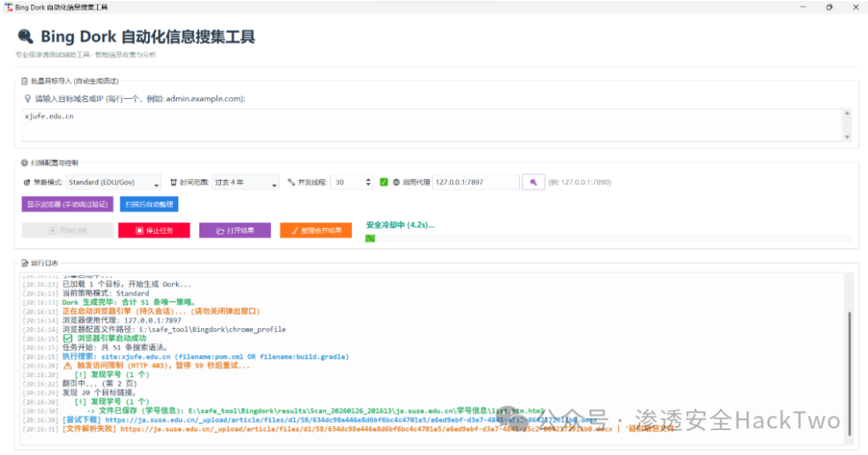Click the 打开结果 button
The height and width of the screenshot is (455, 868).
coord(235,230)
